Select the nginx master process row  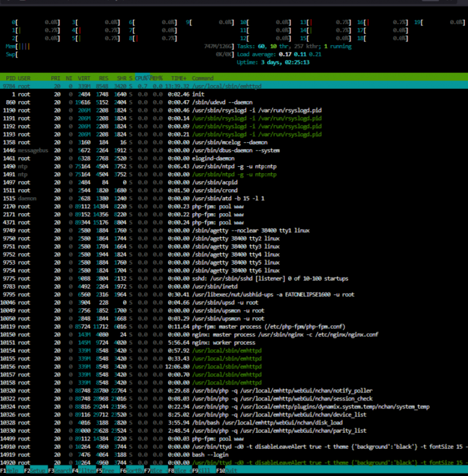[234, 334]
